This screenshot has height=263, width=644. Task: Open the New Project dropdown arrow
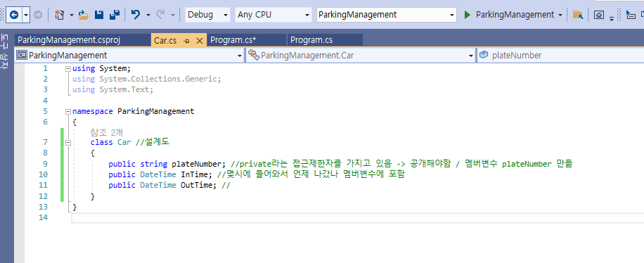(x=72, y=15)
